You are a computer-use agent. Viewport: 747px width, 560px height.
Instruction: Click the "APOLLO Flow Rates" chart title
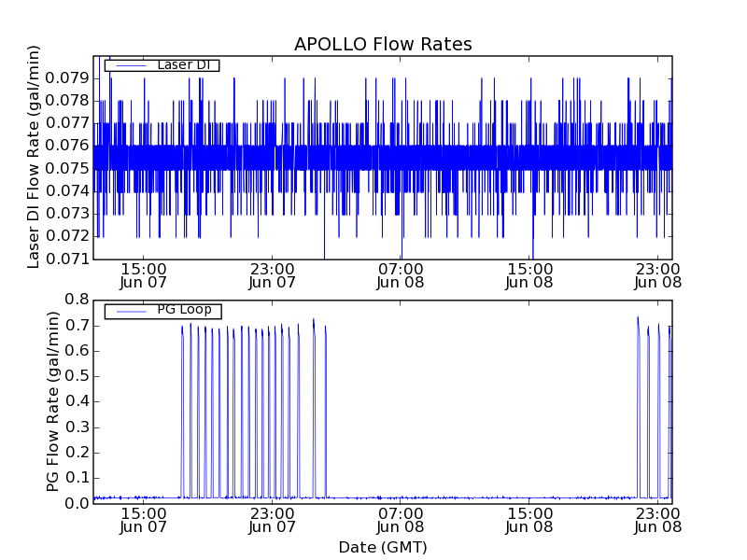pos(383,44)
